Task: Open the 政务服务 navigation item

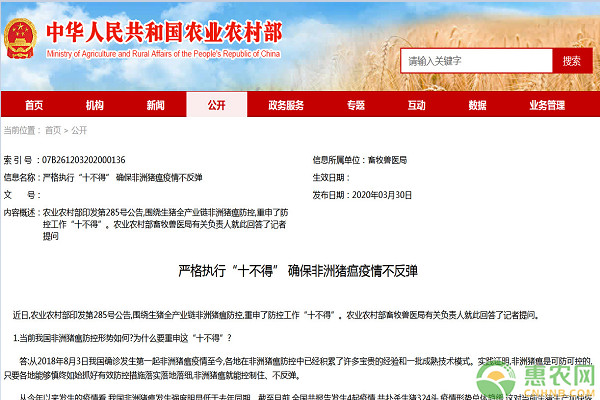Action: pos(286,105)
